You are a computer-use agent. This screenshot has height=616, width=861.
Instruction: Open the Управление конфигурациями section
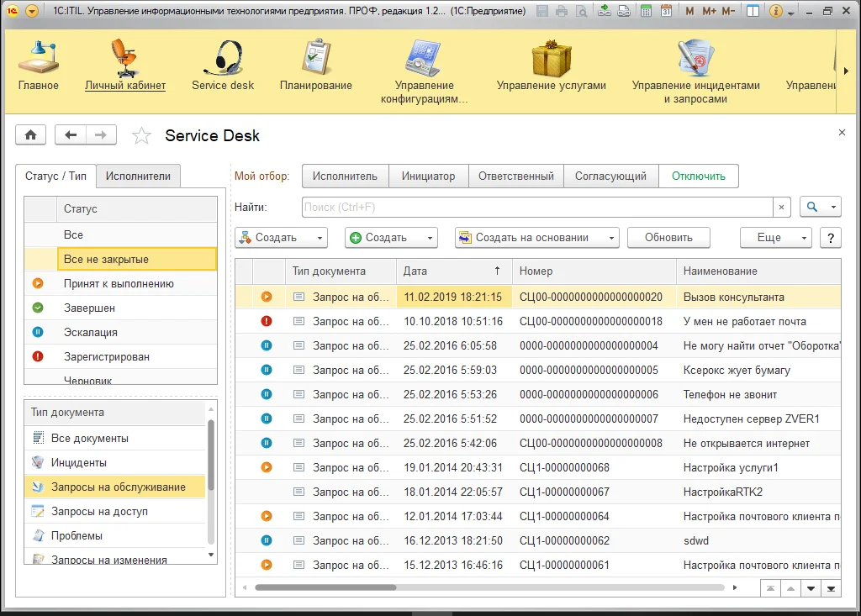(425, 71)
